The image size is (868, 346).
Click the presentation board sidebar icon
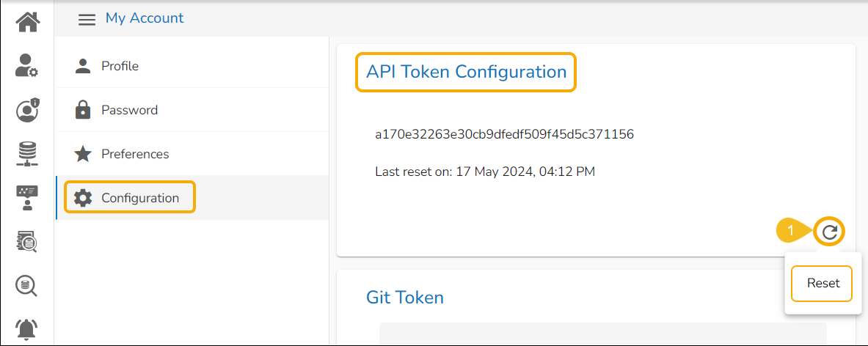coord(27,198)
